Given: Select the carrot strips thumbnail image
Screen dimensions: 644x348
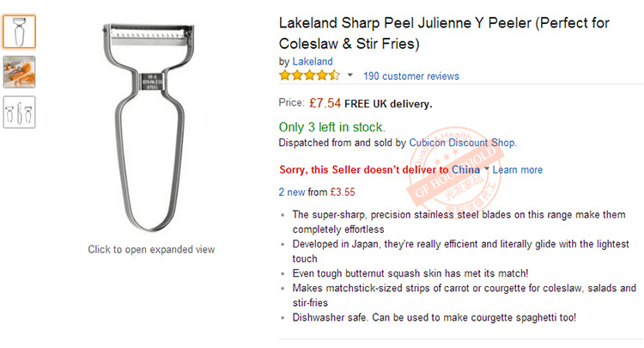Looking at the screenshot, I should click(19, 72).
